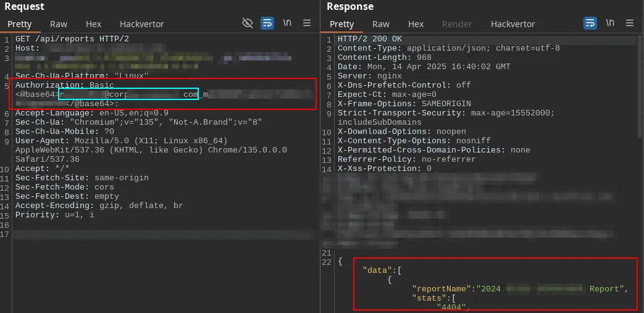The height and width of the screenshot is (313, 644).
Task: Switch to the Request Raw tab
Action: pos(59,24)
